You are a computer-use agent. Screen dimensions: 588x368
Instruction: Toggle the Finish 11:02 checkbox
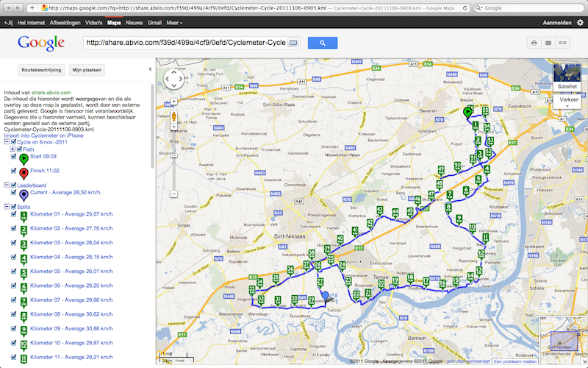(13, 171)
